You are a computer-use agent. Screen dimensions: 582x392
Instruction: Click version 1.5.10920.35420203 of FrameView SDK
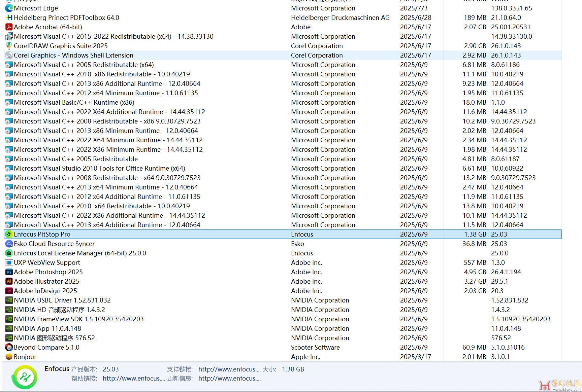pyautogui.click(x=521, y=319)
